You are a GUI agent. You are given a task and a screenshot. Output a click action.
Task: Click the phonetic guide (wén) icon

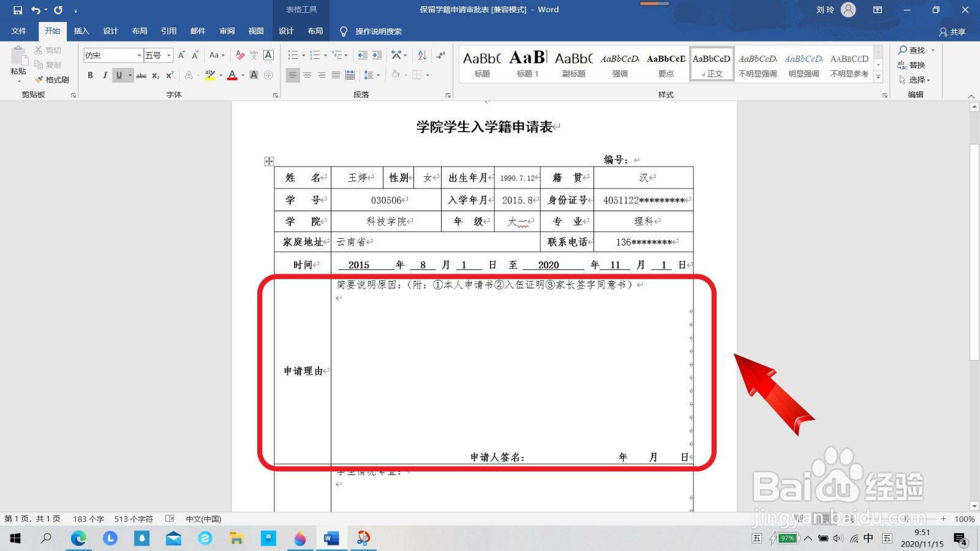pyautogui.click(x=254, y=55)
